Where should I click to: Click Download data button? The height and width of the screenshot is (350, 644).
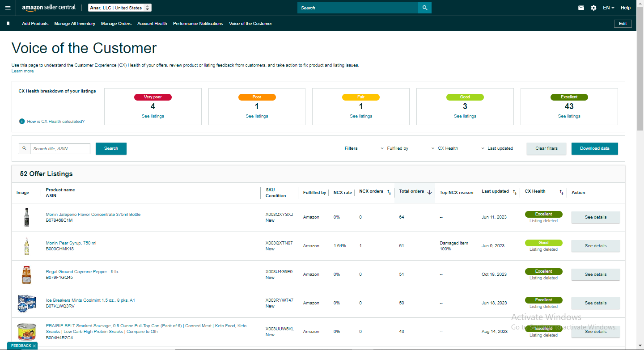(595, 148)
